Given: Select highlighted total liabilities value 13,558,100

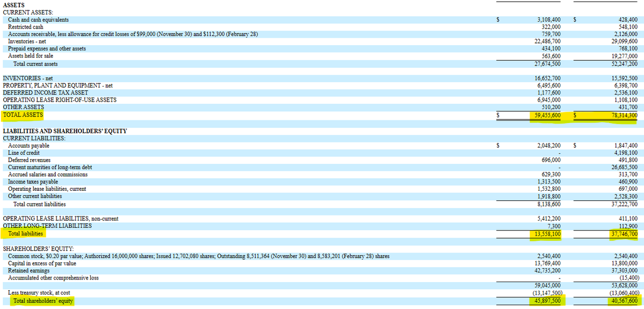Looking at the screenshot, I should point(547,234).
